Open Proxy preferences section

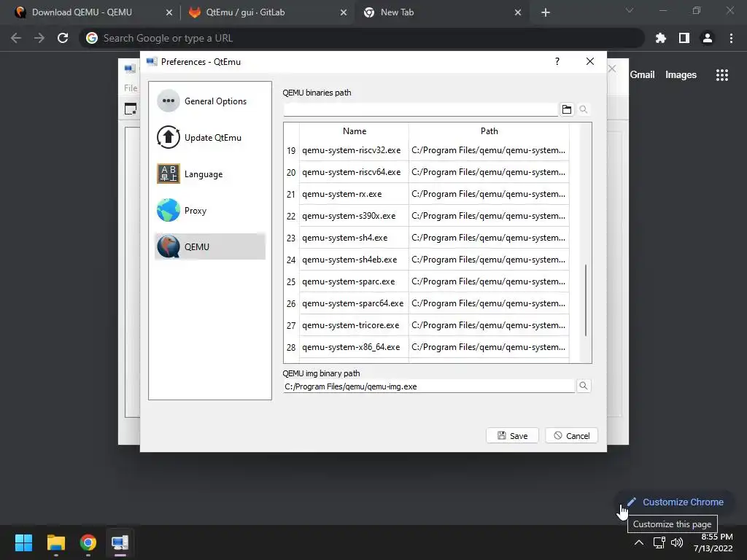click(209, 211)
